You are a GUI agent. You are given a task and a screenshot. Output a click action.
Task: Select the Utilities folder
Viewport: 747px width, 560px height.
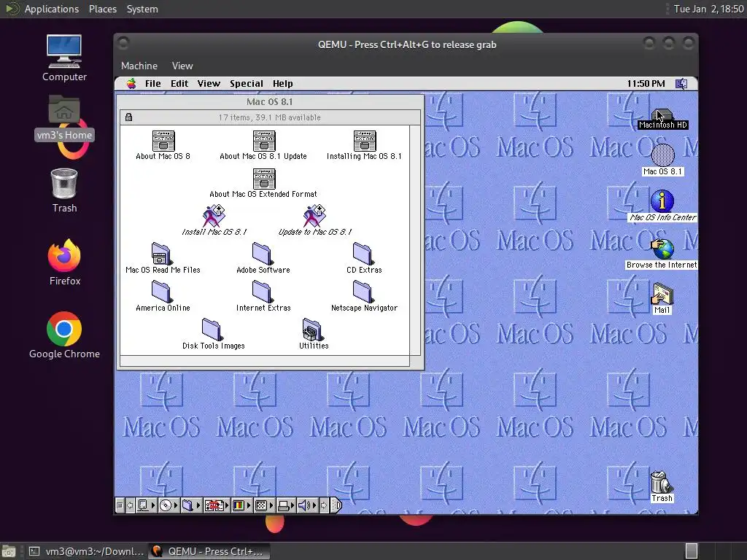tap(314, 334)
